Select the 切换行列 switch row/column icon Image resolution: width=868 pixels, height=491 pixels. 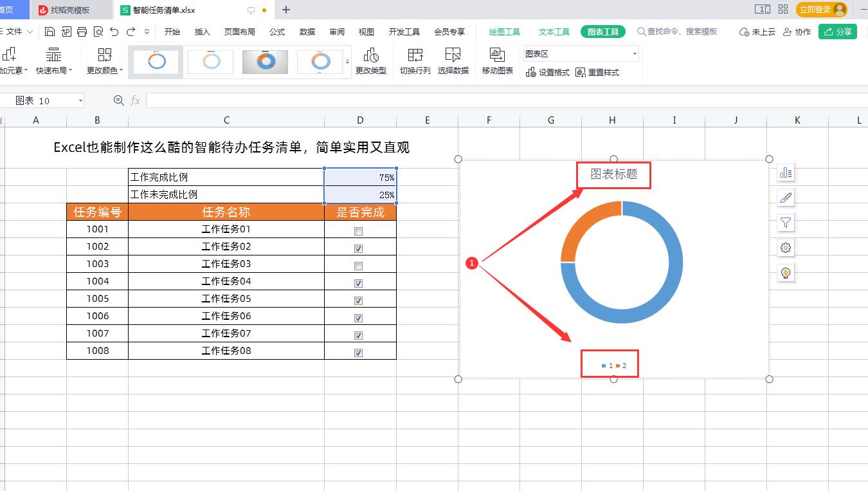pos(415,61)
